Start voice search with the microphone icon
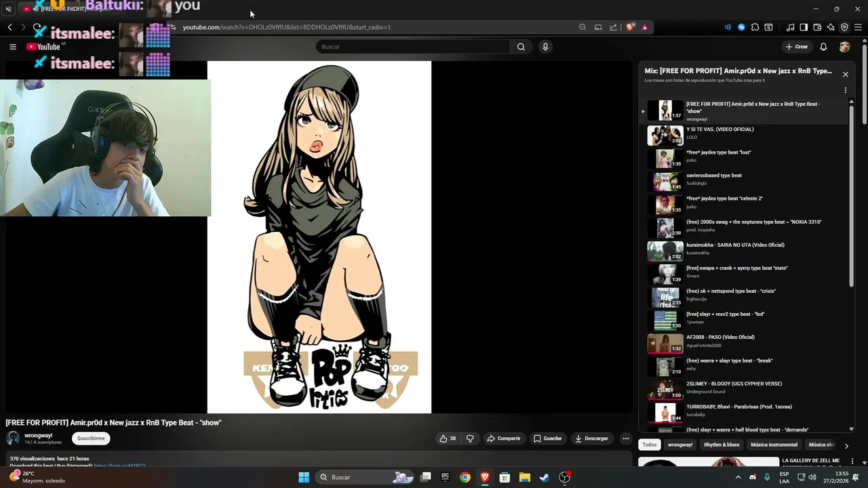This screenshot has height=488, width=868. (545, 47)
